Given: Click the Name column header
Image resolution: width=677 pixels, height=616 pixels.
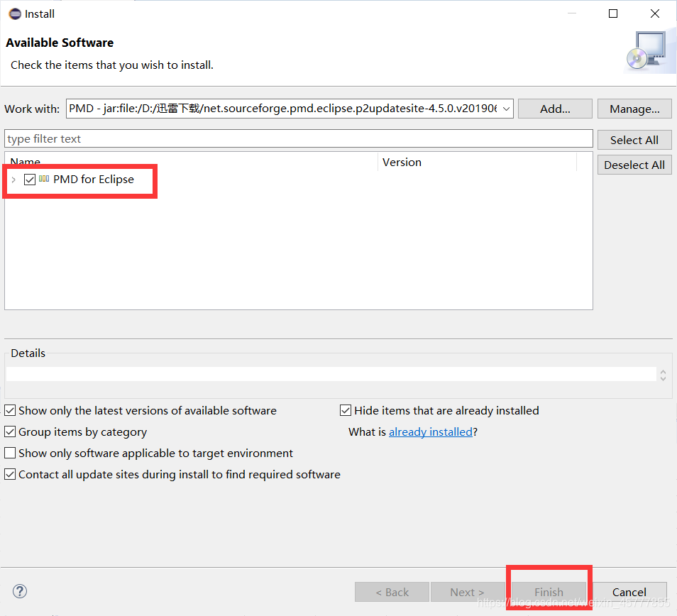Looking at the screenshot, I should (191, 162).
